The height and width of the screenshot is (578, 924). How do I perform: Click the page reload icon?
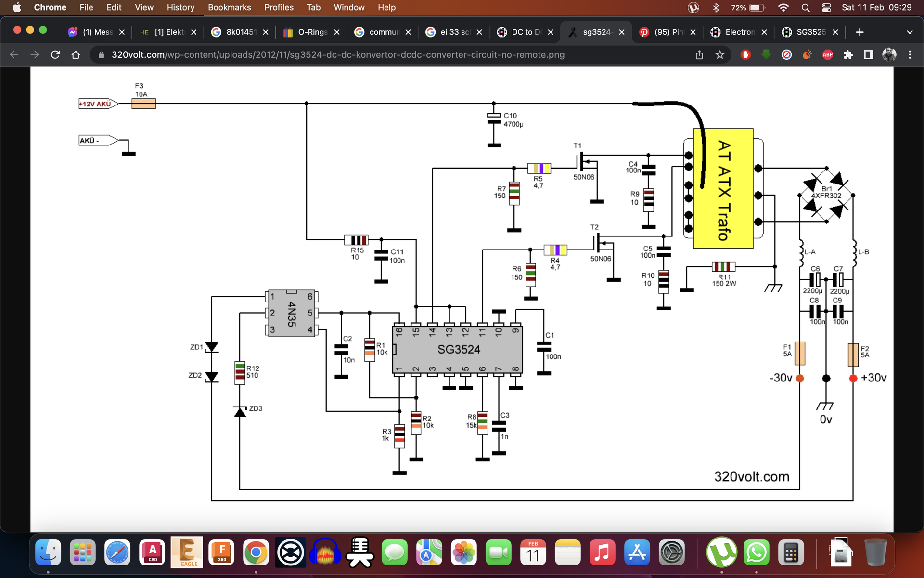55,55
